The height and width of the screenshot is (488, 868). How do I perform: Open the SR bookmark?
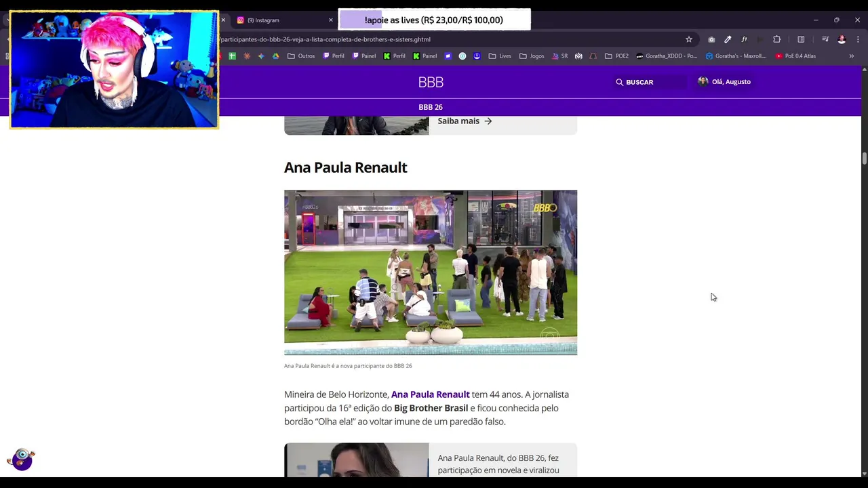pos(560,56)
